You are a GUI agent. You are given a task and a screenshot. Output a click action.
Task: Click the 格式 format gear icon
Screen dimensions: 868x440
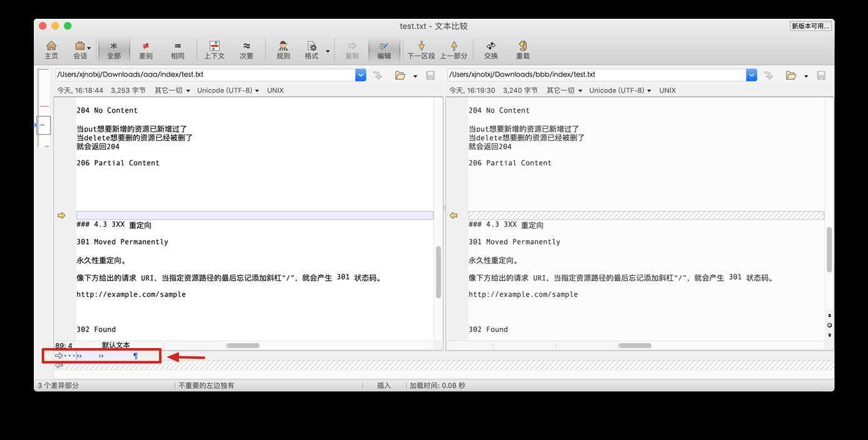tap(311, 46)
